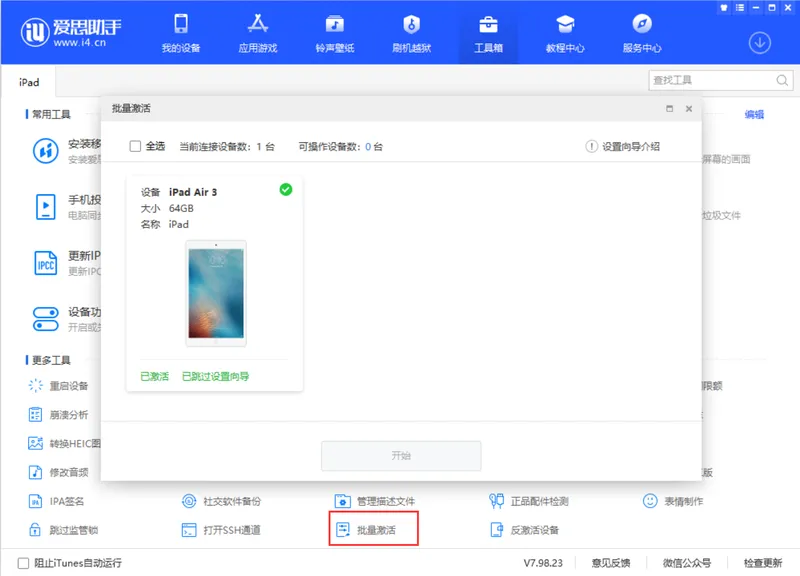Select the iPad device tab

click(x=29, y=82)
